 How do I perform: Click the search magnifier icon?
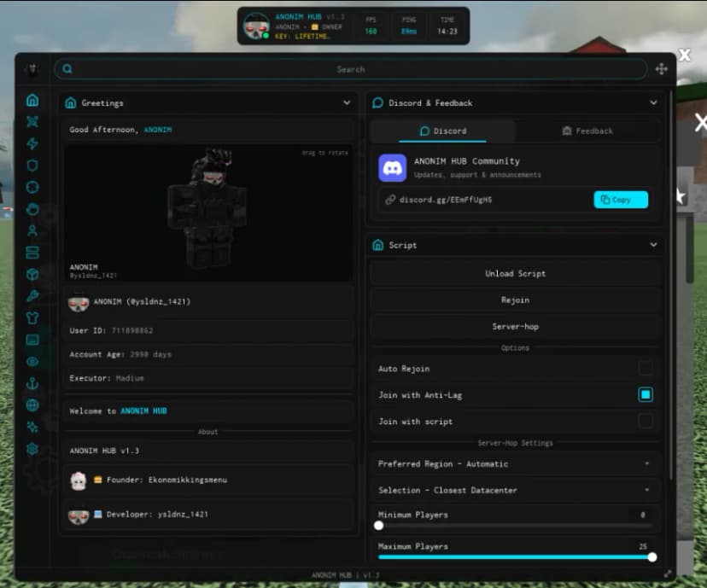pos(67,69)
